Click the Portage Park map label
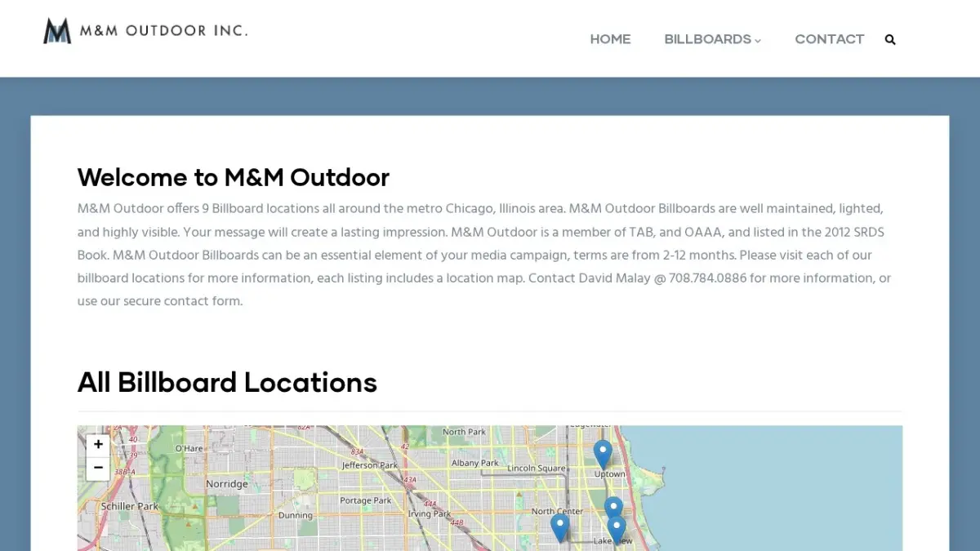Image resolution: width=980 pixels, height=551 pixels. point(366,500)
